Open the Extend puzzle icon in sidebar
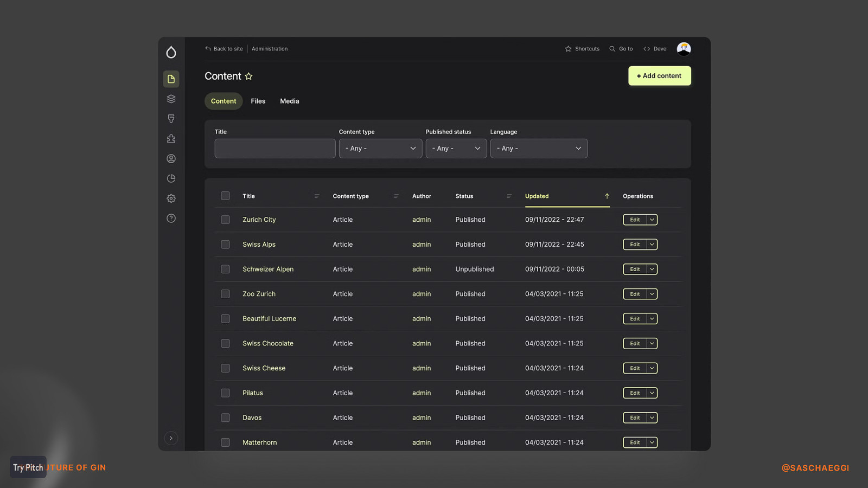 171,139
